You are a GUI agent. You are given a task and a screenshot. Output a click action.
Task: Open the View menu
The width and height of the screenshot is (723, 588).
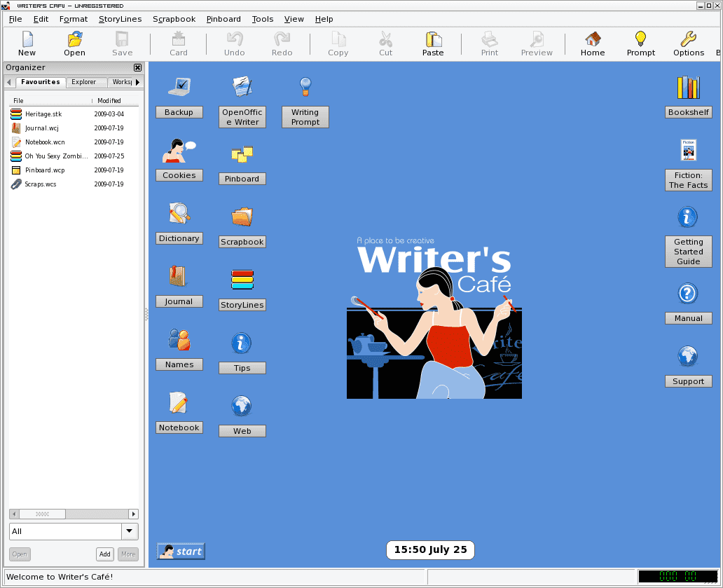294,19
